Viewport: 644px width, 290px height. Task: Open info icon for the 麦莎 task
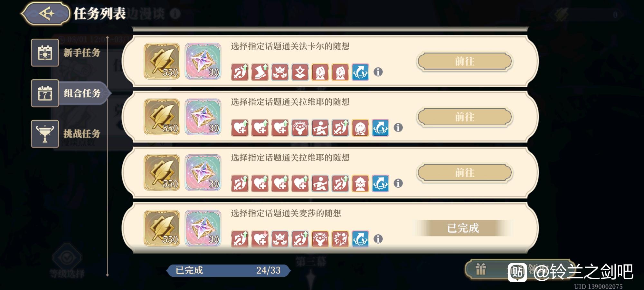coord(378,239)
